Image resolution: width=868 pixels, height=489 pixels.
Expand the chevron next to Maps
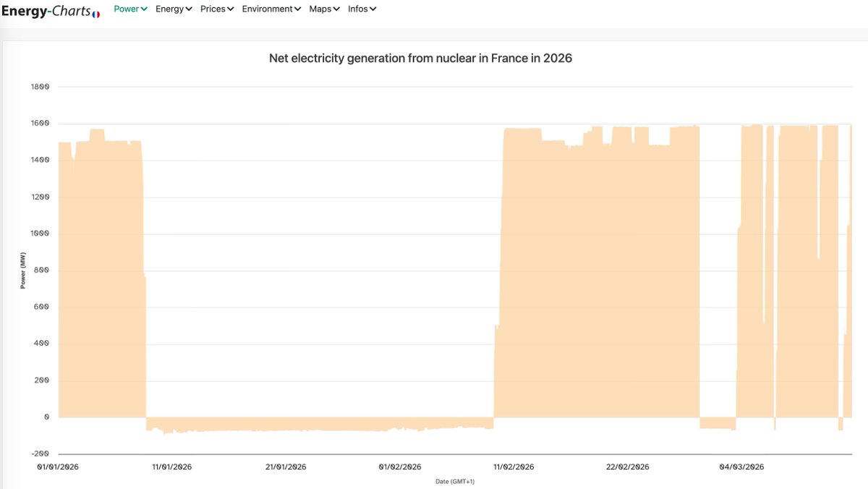click(x=336, y=9)
